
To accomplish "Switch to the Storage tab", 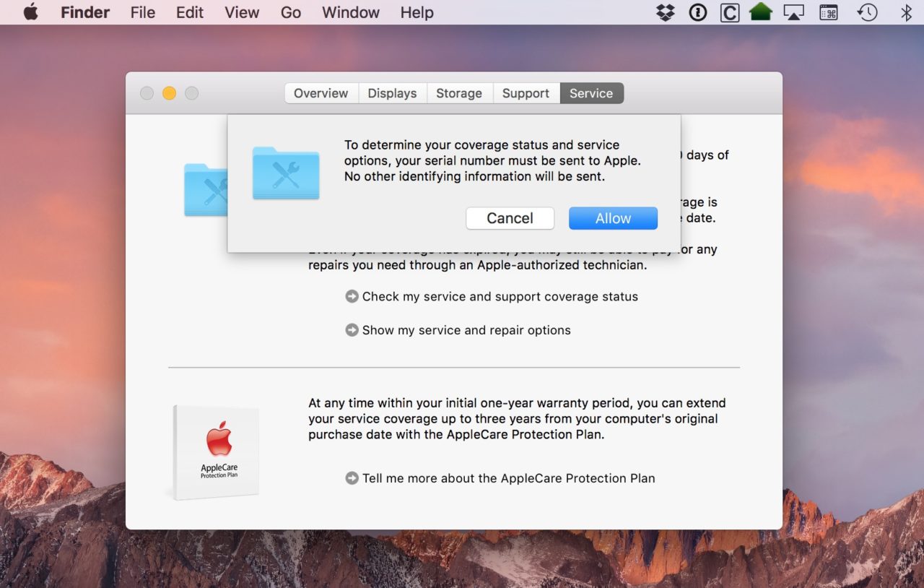I will [x=459, y=93].
